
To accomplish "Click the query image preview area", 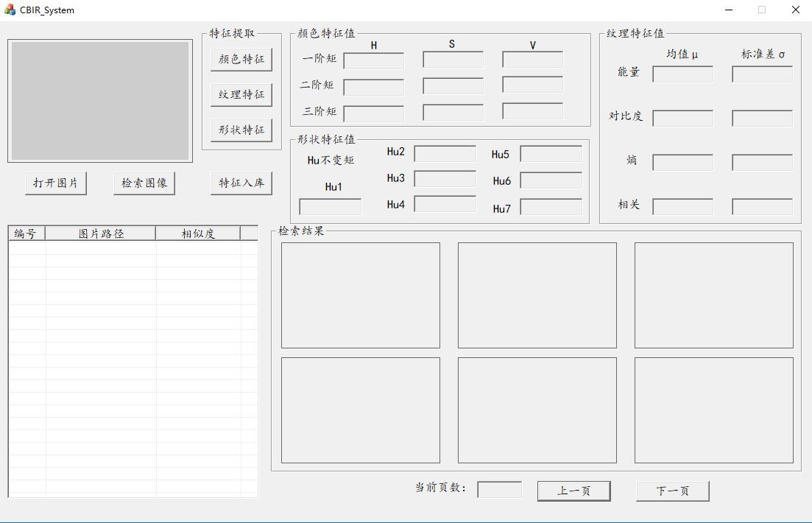I will point(100,101).
